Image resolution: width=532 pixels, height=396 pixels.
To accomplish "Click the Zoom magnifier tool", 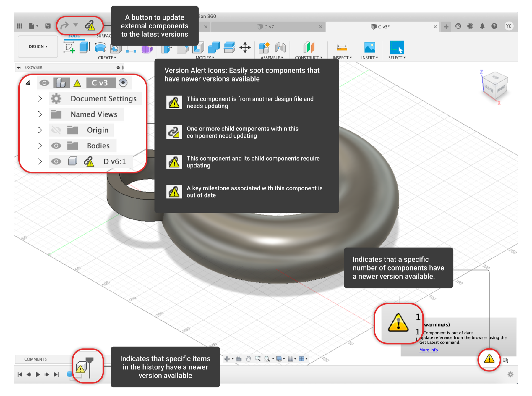I will pyautogui.click(x=258, y=359).
